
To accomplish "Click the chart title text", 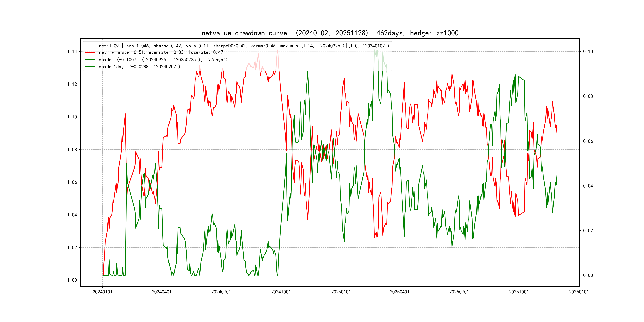I will point(330,33).
